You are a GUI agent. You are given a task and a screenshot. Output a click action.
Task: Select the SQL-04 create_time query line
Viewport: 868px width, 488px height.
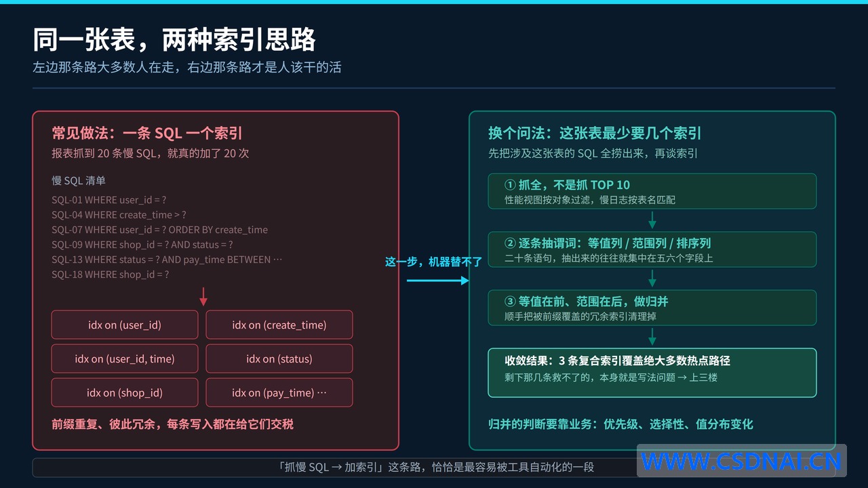click(119, 215)
